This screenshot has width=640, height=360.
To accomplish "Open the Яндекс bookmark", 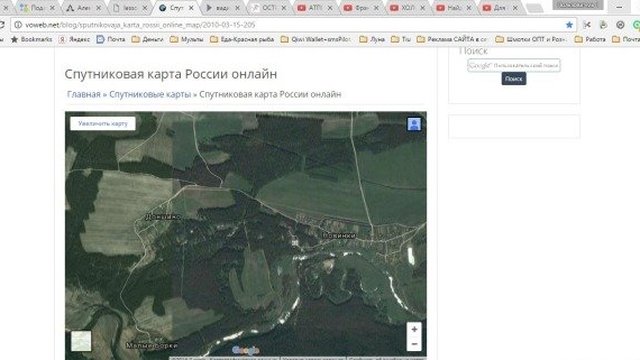I will point(74,39).
